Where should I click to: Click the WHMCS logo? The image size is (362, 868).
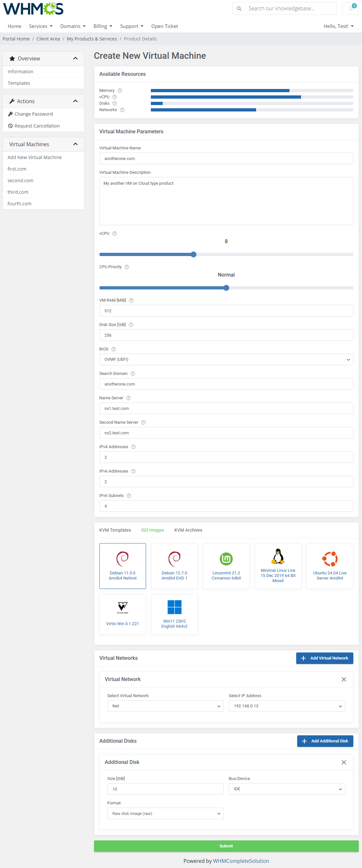coord(33,9)
